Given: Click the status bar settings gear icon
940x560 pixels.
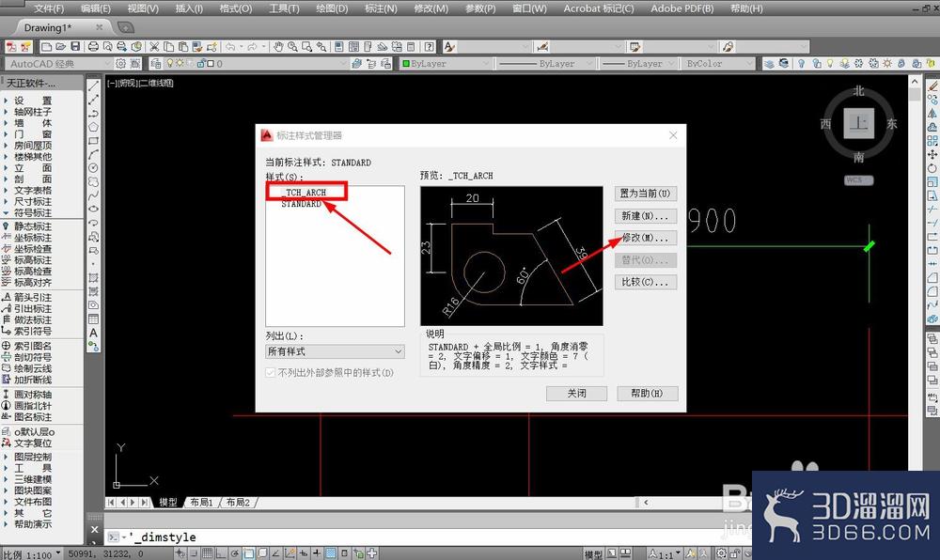Looking at the screenshot, I should (x=721, y=554).
